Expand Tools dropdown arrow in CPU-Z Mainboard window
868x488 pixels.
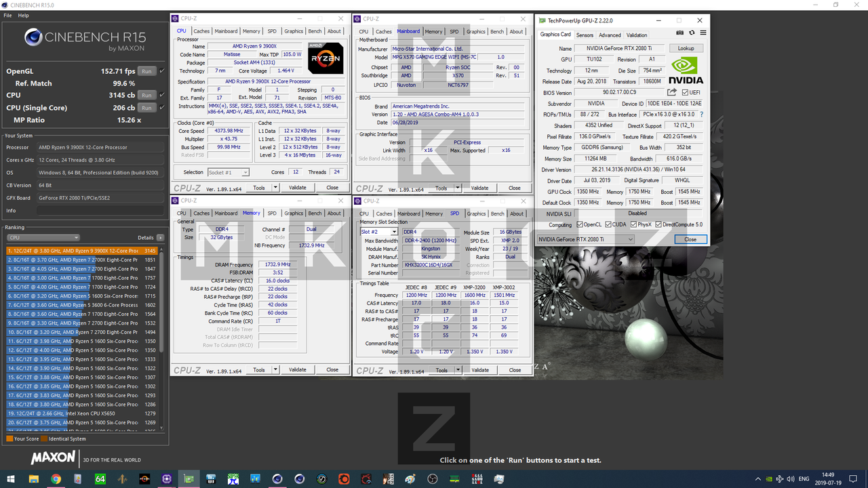pos(458,188)
